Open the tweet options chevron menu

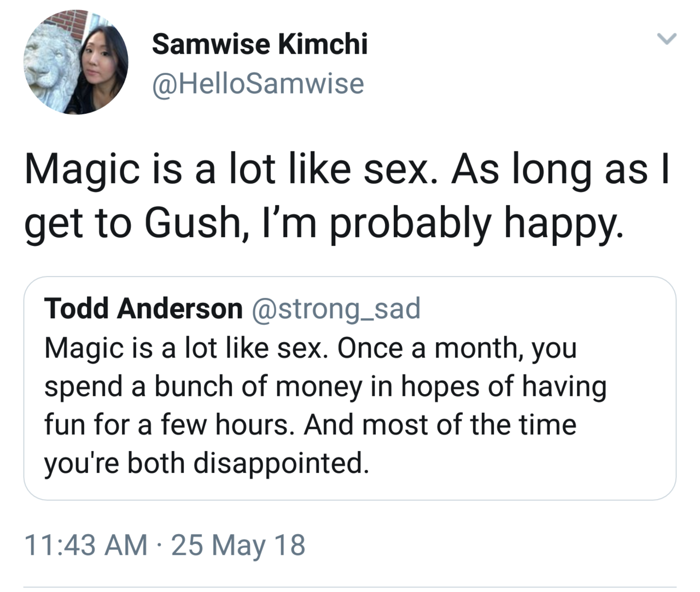pos(667,39)
